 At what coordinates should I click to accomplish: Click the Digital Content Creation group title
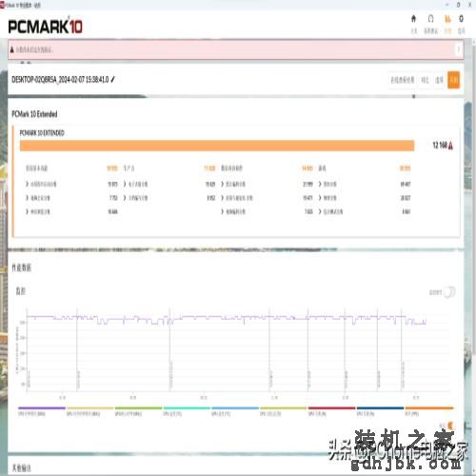point(231,169)
